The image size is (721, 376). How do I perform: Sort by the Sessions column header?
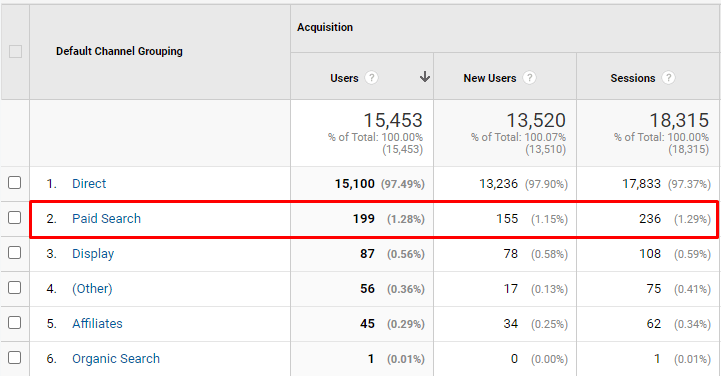coord(633,78)
